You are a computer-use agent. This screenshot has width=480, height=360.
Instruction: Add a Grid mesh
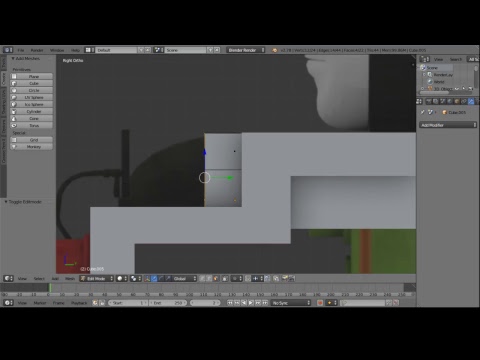tap(31, 140)
